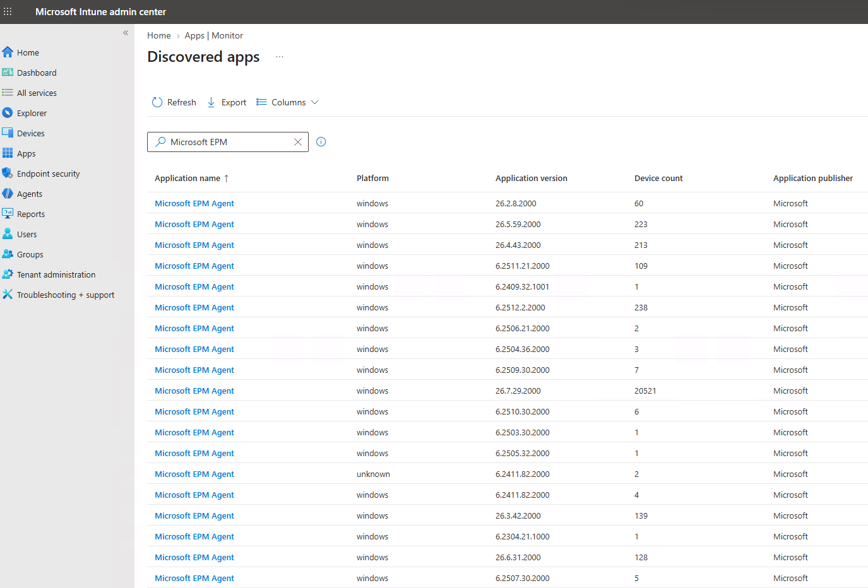Click into the Microsoft EPM search field
Screen dimensions: 868x588
click(228, 142)
